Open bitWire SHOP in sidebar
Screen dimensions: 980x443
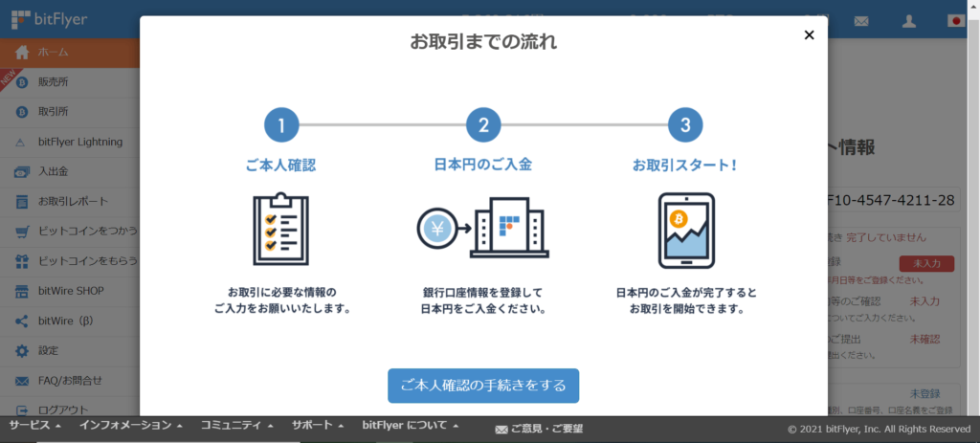[70, 291]
